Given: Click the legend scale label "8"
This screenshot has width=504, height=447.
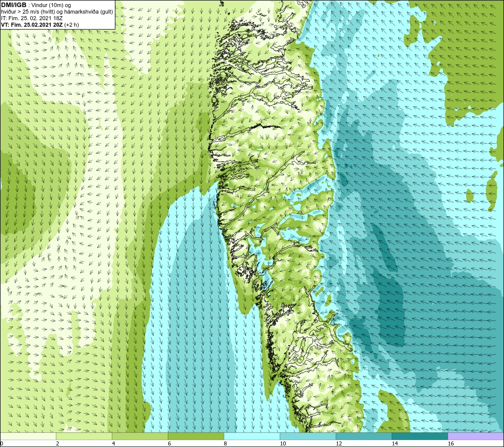Looking at the screenshot, I should point(225,444).
